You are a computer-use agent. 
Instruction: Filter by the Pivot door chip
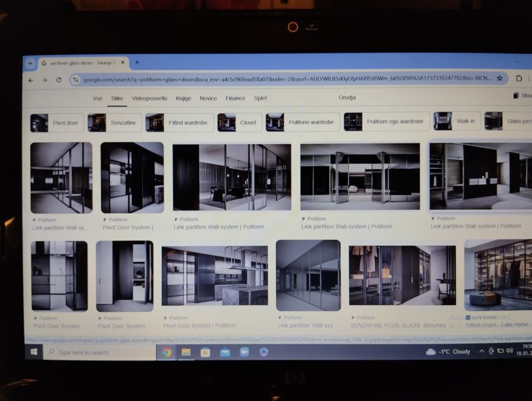[57, 123]
